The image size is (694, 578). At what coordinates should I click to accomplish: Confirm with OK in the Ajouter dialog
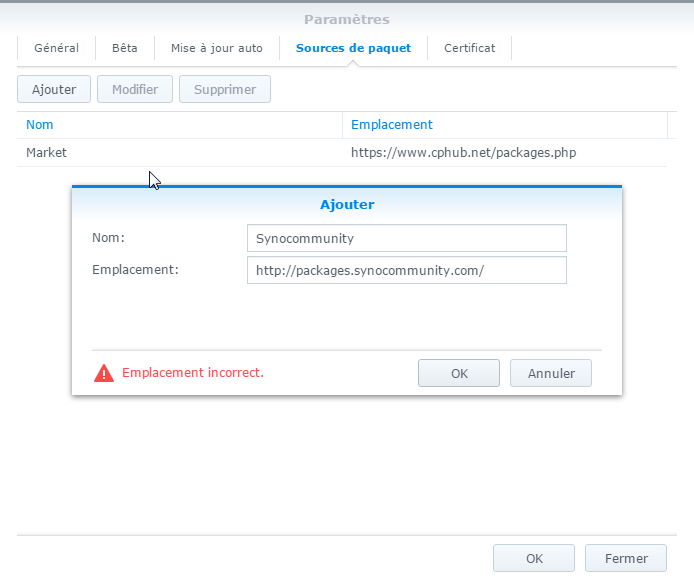coord(459,373)
